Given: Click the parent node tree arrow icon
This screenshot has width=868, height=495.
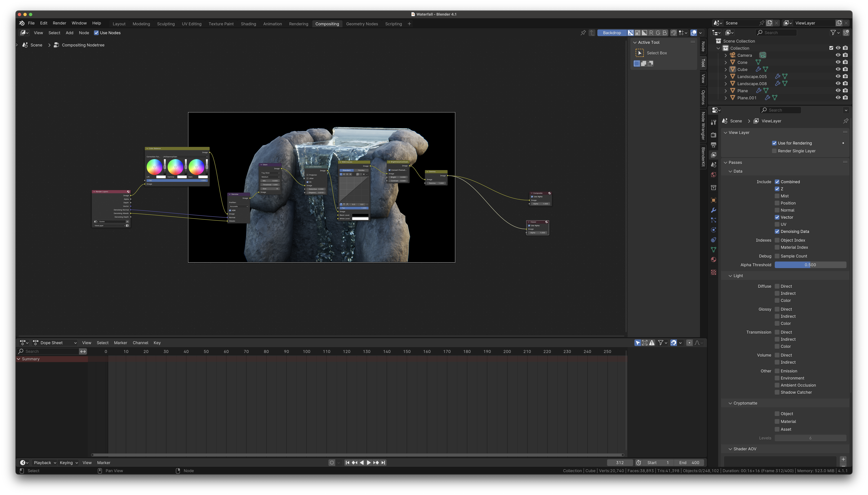Looking at the screenshot, I should click(x=592, y=33).
